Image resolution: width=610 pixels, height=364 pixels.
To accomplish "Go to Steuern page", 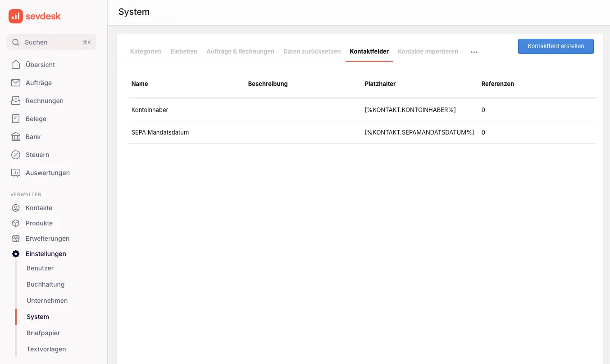I will [x=37, y=155].
